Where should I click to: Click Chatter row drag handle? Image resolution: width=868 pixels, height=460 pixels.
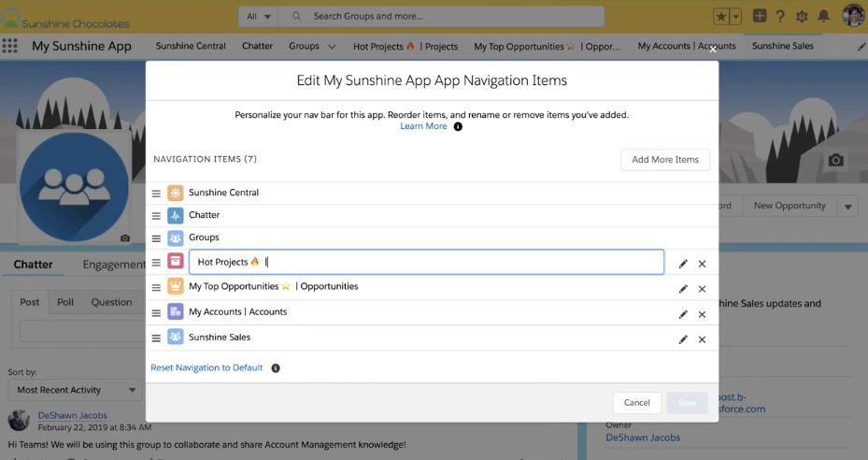coord(156,216)
